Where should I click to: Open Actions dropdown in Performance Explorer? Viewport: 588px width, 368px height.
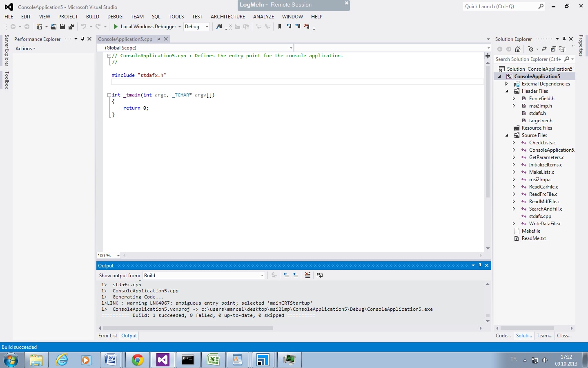[25, 49]
